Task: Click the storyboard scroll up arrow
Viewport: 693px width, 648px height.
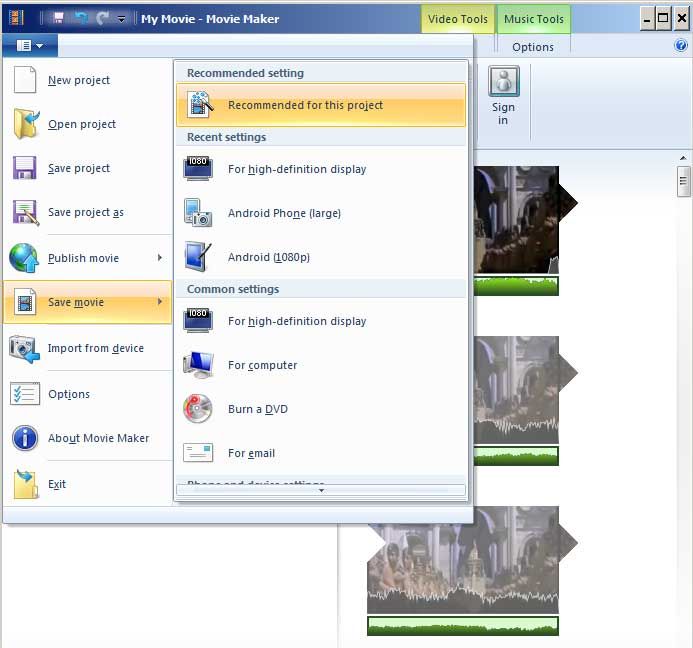Action: coord(683,158)
